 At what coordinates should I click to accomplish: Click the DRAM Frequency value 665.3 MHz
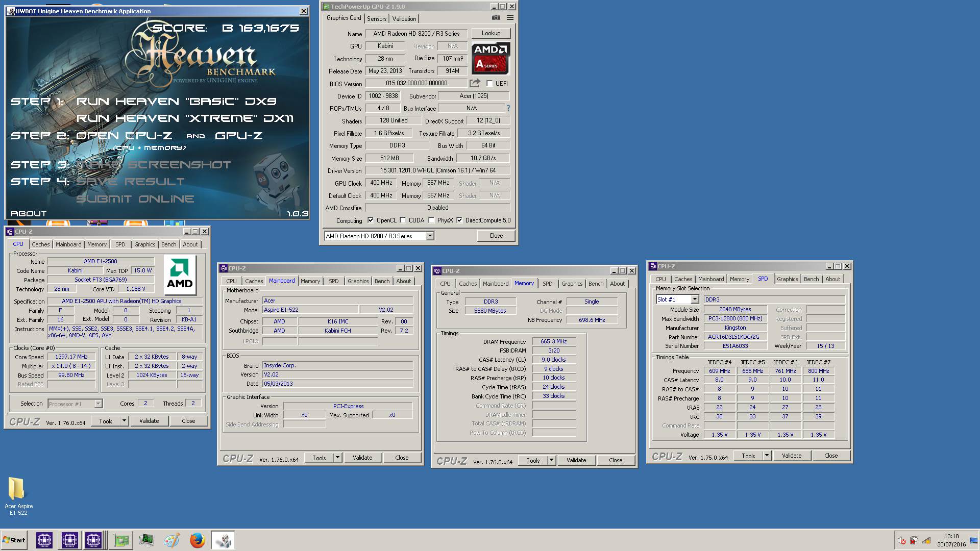click(x=554, y=341)
